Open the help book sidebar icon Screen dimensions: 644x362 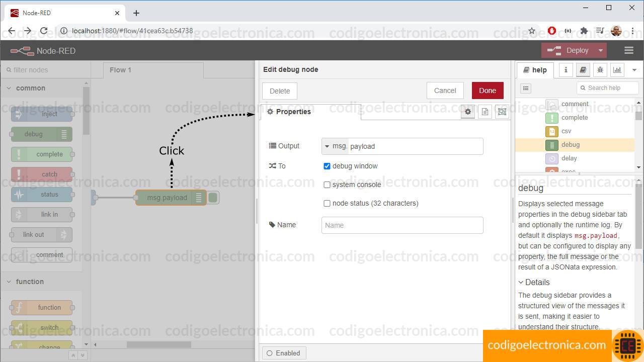(x=583, y=70)
